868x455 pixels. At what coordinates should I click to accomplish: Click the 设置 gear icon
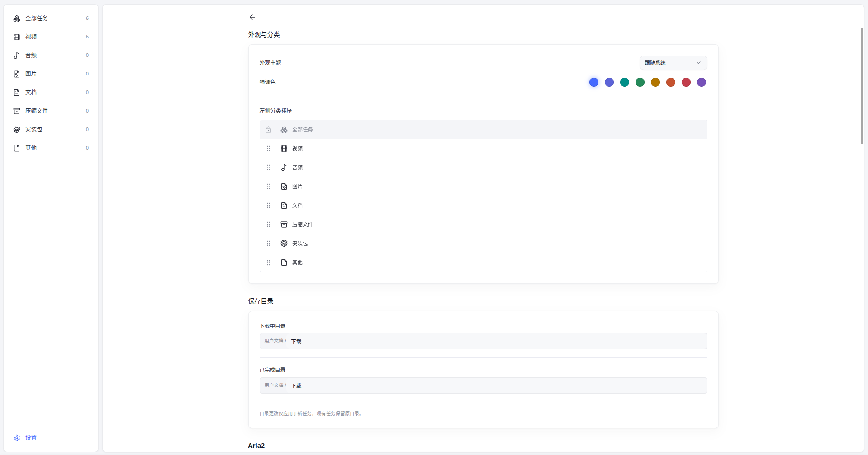[17, 438]
